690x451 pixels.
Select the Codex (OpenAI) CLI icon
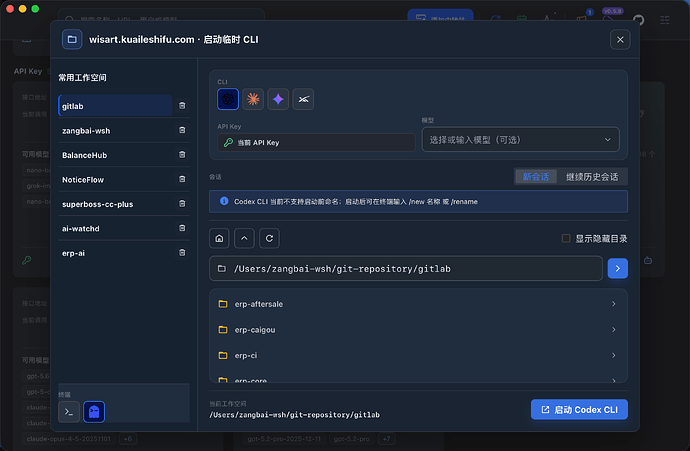pos(228,99)
